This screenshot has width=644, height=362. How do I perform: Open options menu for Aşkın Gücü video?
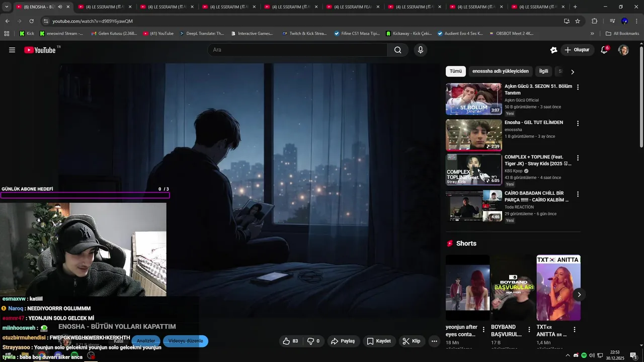point(578,87)
